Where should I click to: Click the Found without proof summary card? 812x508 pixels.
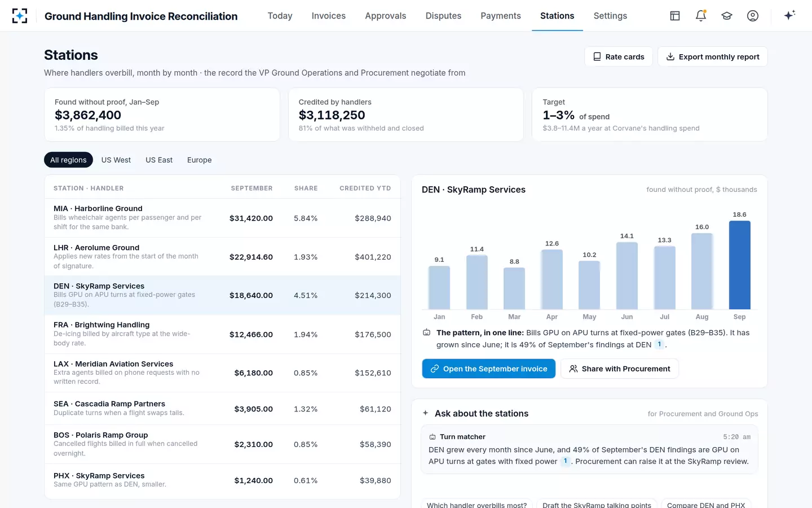coord(162,115)
